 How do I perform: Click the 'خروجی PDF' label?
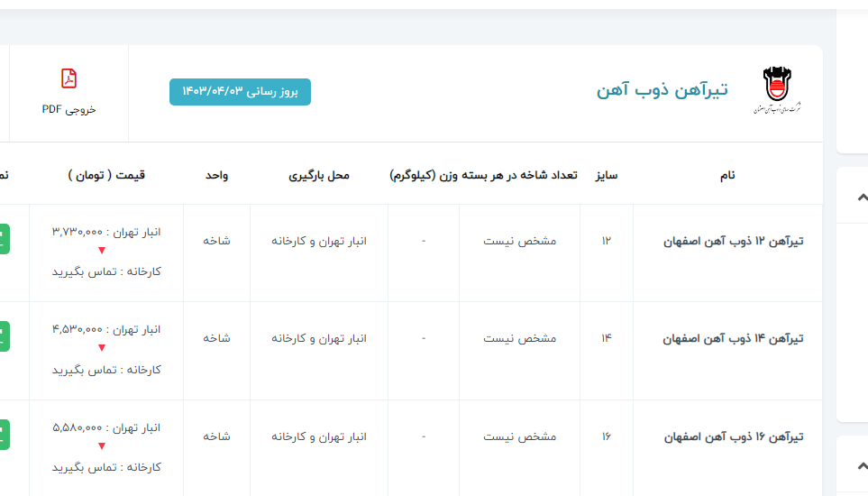click(69, 109)
